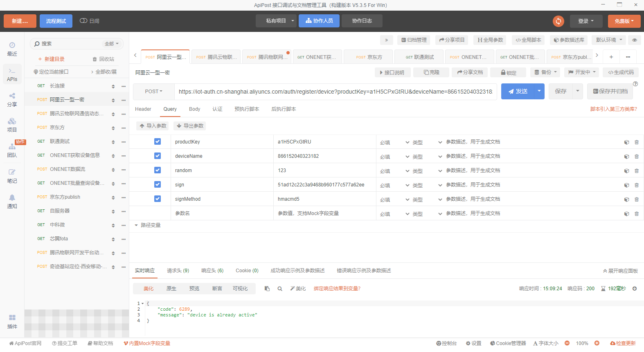Screen dimensions: 644x352
Task: Open the 团队 team sidebar icon
Action: pyautogui.click(x=12, y=150)
